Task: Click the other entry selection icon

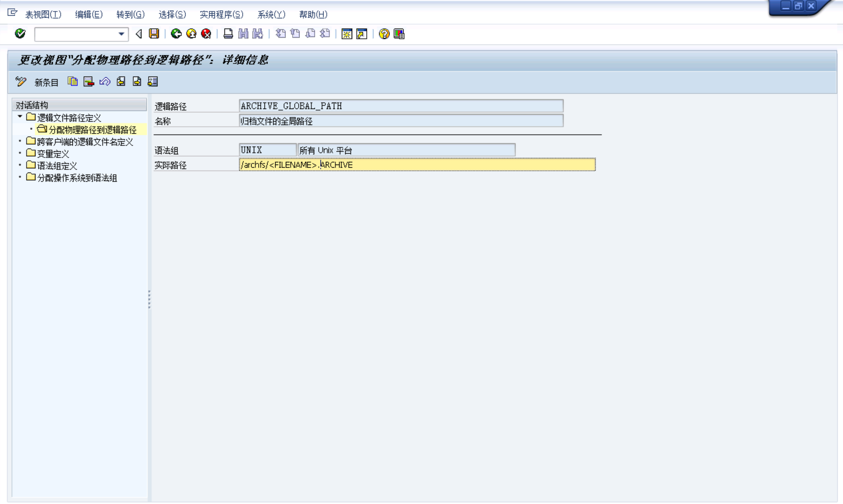Action: coord(153,82)
